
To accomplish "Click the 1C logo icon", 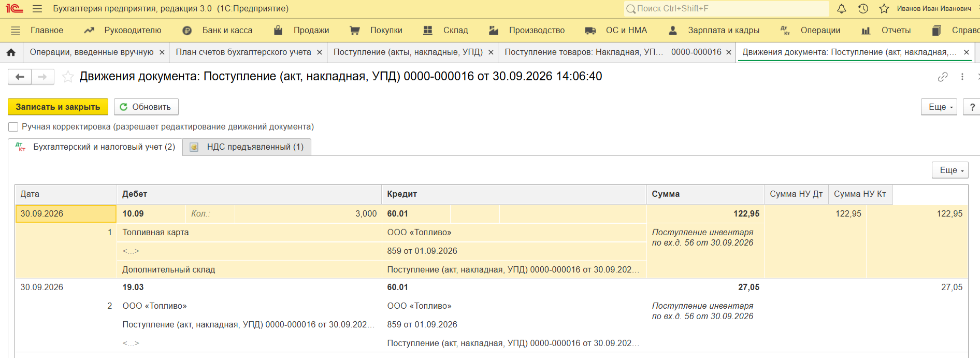I will click(x=15, y=9).
